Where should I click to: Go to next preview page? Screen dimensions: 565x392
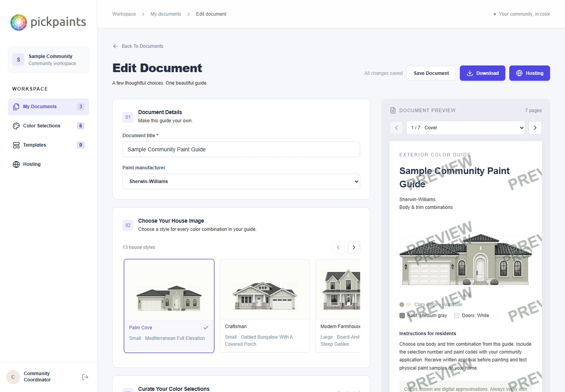click(535, 128)
